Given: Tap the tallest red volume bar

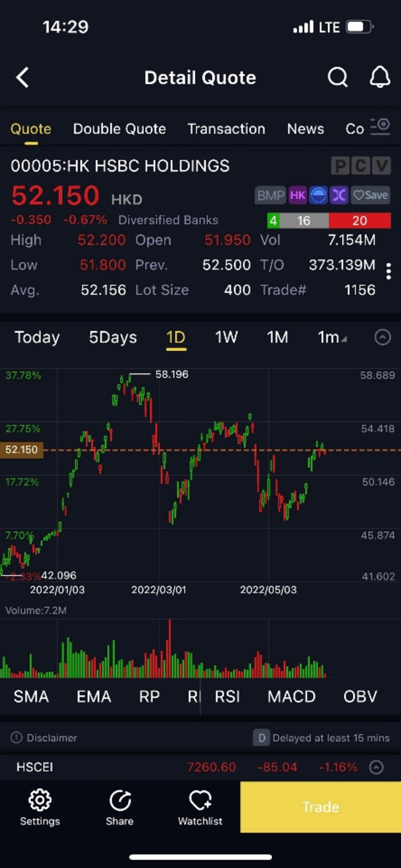Looking at the screenshot, I should click(170, 648).
